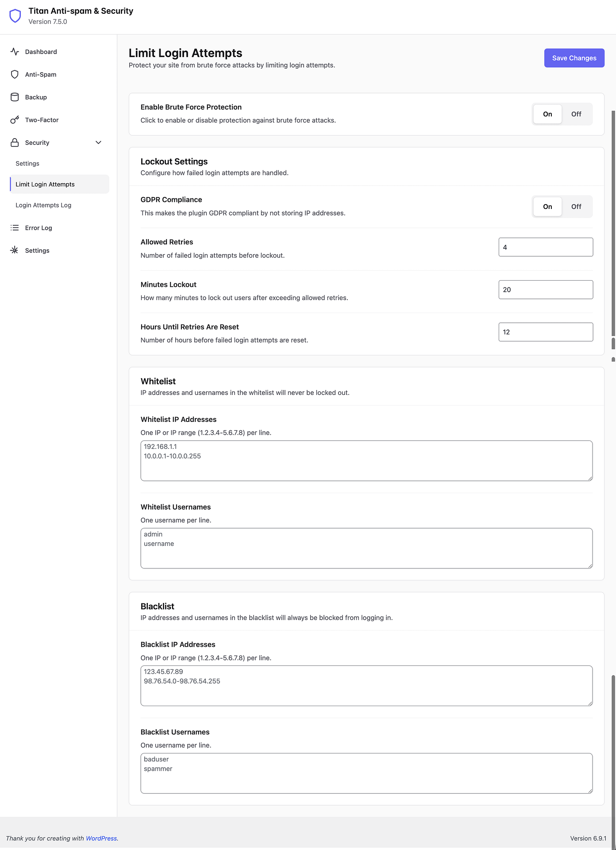Open Dashboard via its pulse icon
This screenshot has height=850, width=616.
click(x=15, y=52)
